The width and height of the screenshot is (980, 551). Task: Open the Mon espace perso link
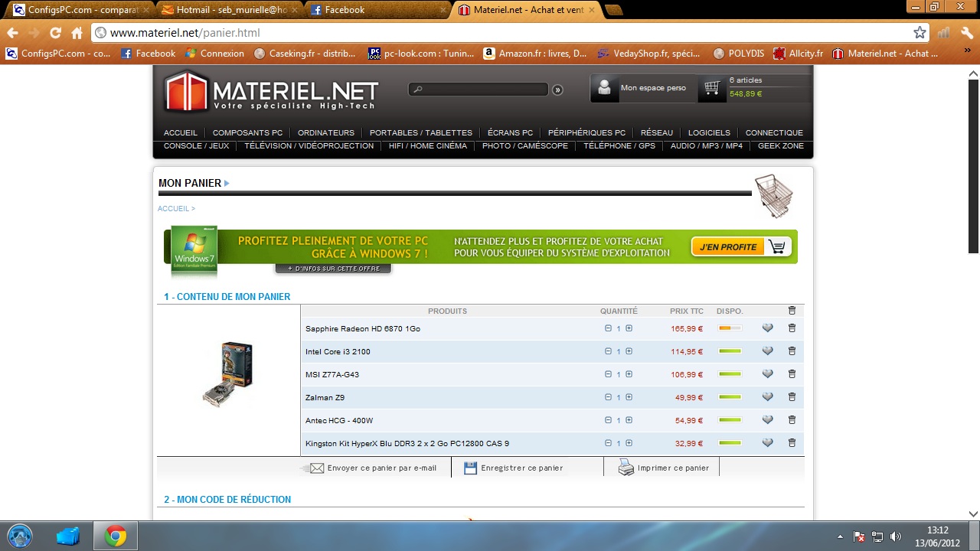pyautogui.click(x=652, y=88)
